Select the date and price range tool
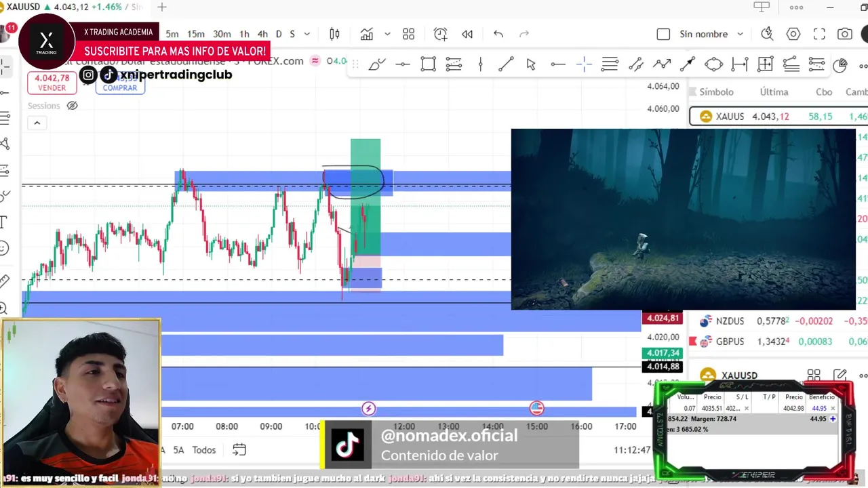Screen dimensions: 868x488 (x=765, y=64)
